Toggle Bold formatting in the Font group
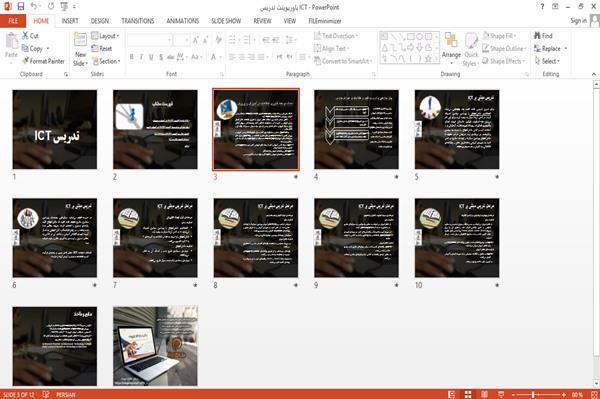This screenshot has height=399, width=600. [132, 57]
